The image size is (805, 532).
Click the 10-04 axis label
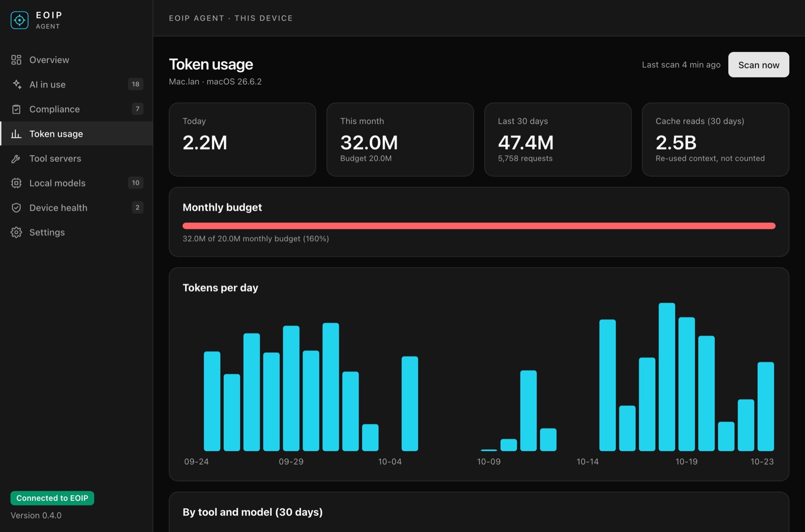(x=390, y=462)
